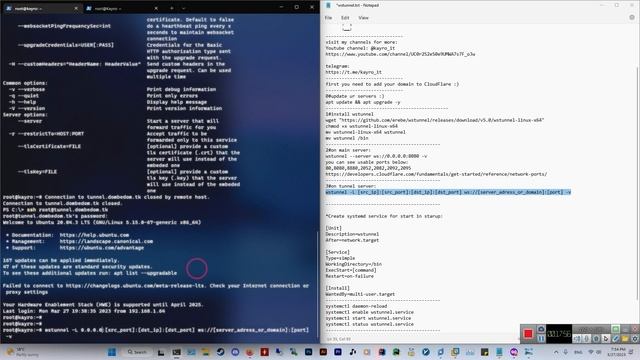Screen dimensions: 640x360
Task: Pause the screen recording
Action: [541, 338]
